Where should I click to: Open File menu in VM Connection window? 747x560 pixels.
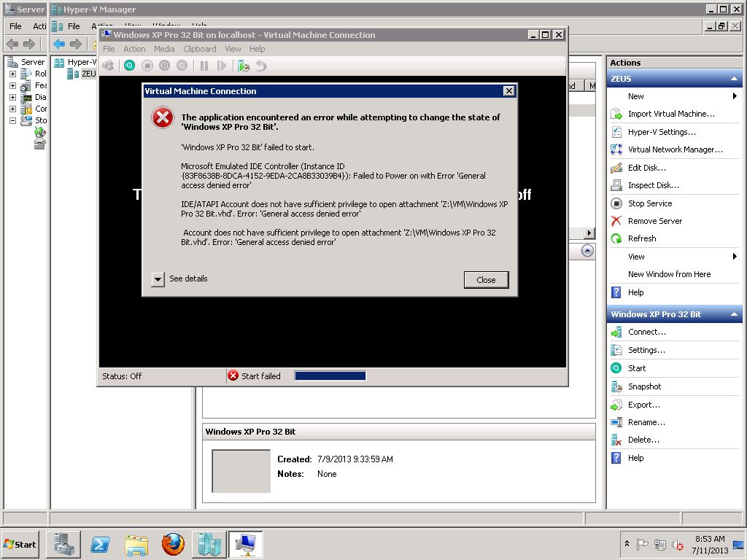[109, 49]
